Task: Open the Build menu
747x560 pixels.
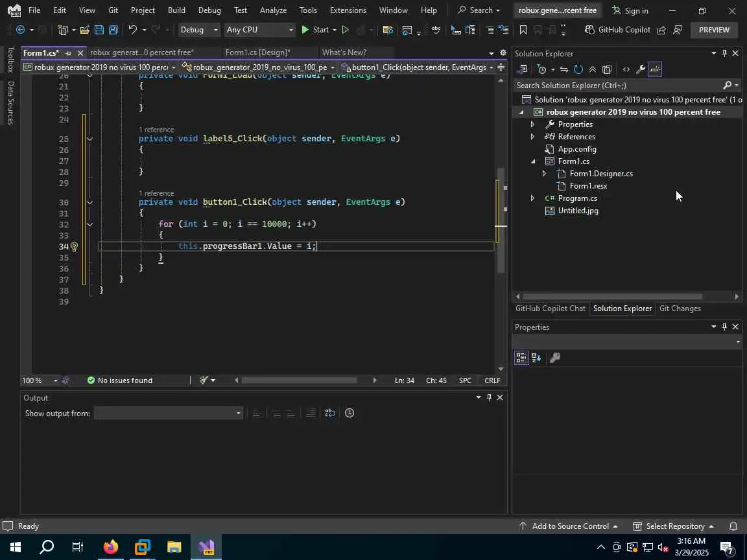Action: [x=177, y=10]
